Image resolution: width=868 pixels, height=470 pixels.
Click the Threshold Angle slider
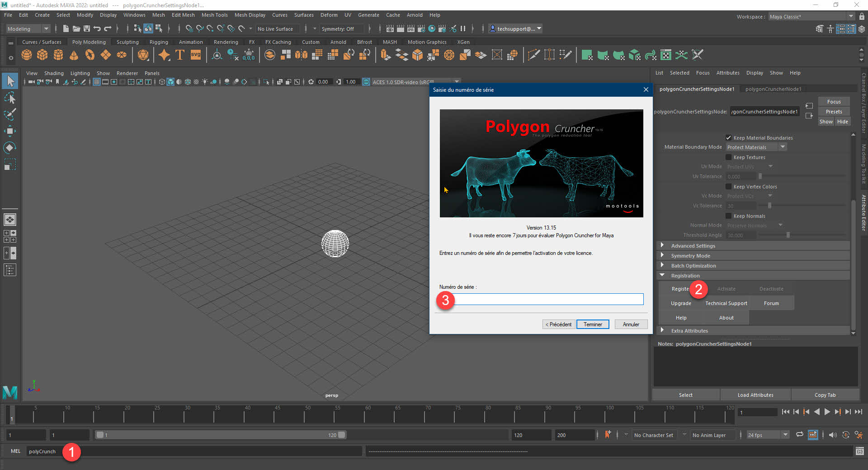(x=802, y=235)
